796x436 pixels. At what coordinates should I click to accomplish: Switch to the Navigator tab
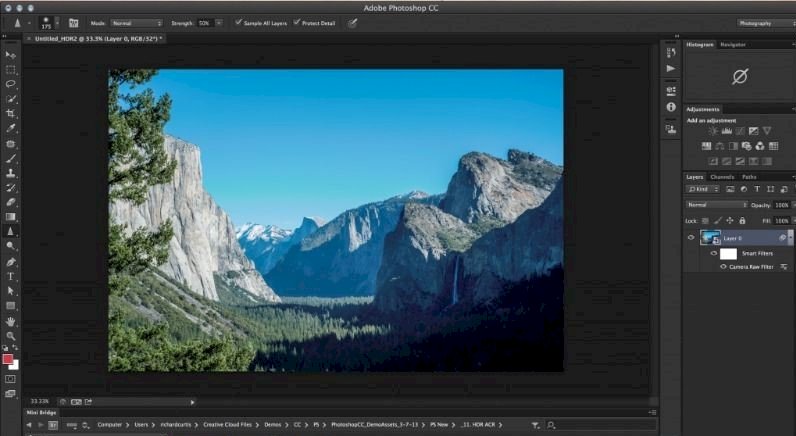click(733, 45)
